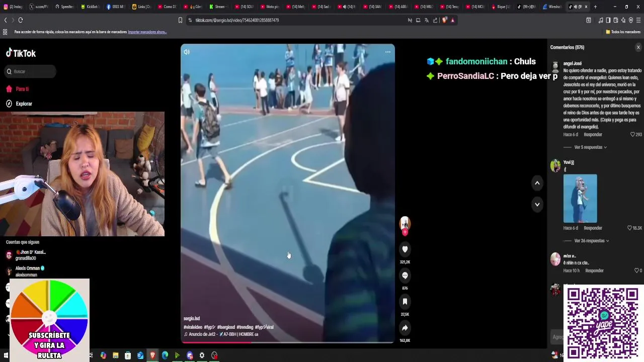
Task: Open the creator's profile avatar
Action: (405, 223)
